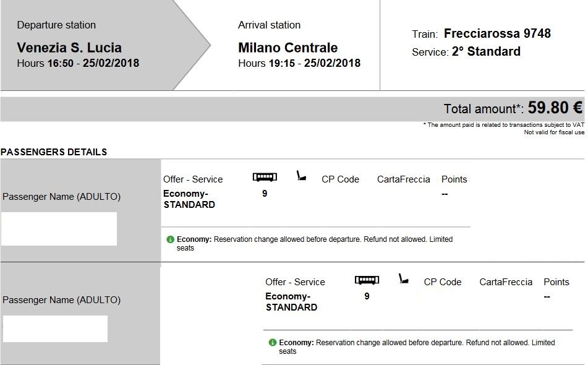
Task: Click the coach icon for the first passenger
Action: click(265, 178)
